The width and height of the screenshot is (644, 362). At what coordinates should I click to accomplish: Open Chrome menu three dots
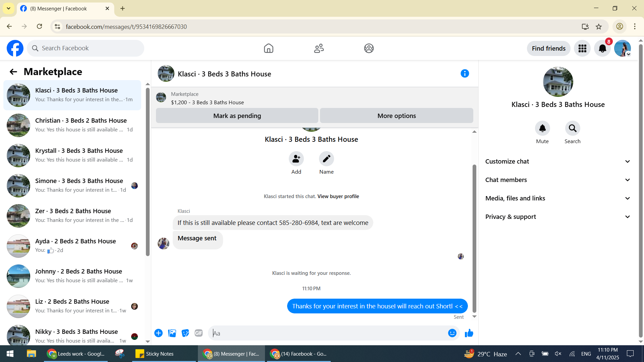[x=635, y=26]
